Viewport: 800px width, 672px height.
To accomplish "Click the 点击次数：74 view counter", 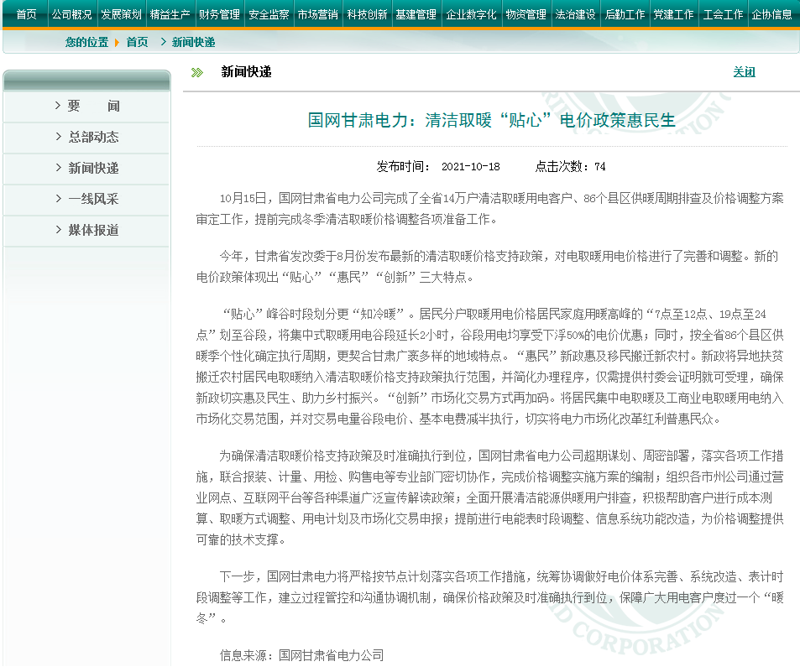I will pos(570,167).
